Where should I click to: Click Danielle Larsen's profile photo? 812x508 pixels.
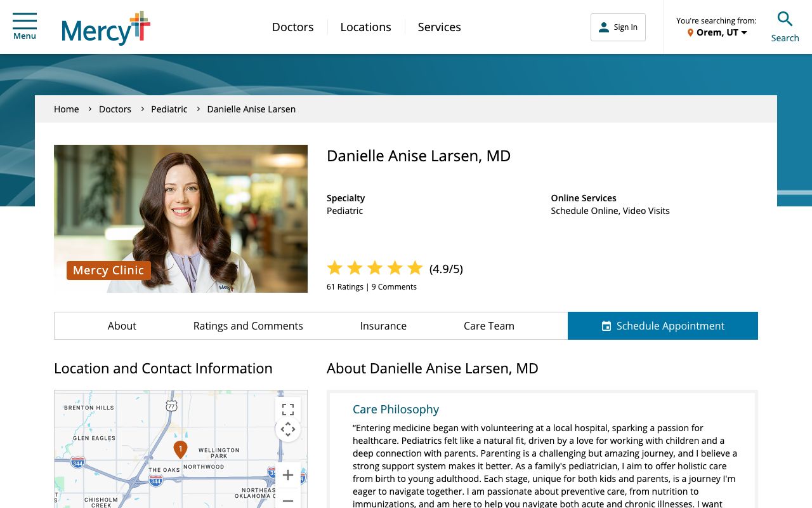coord(181,218)
